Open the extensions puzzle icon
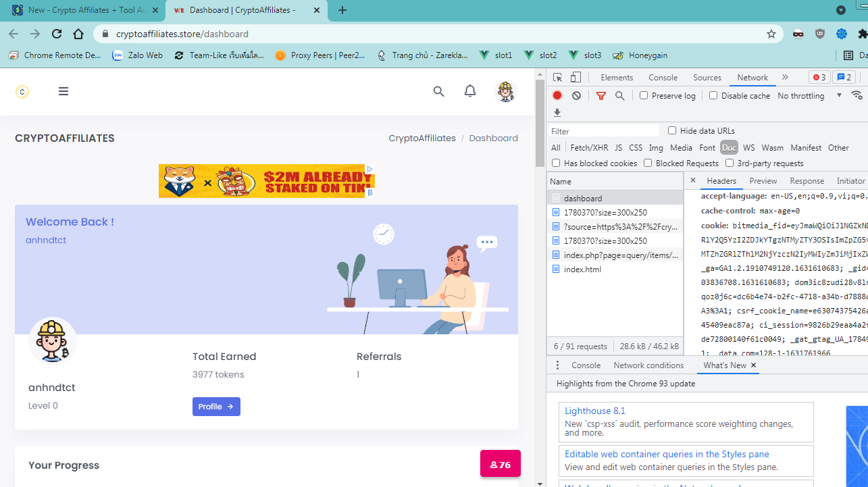This screenshot has height=487, width=868. tap(862, 34)
